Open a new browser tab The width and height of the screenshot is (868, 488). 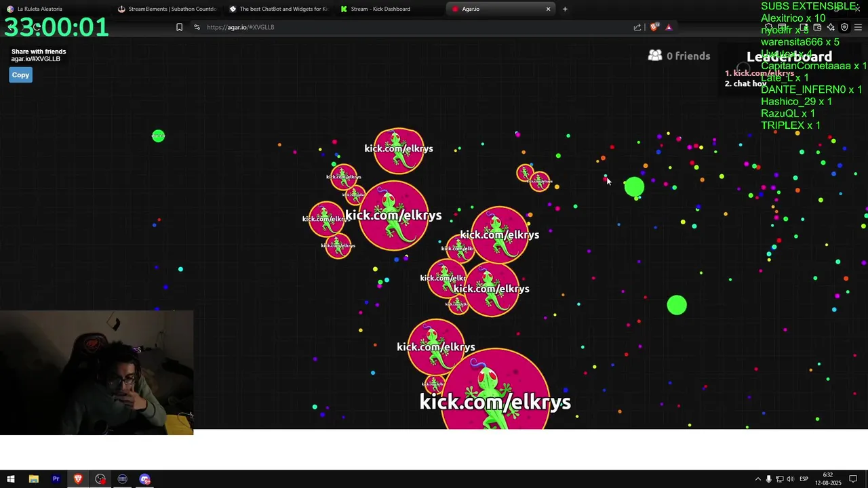click(565, 9)
